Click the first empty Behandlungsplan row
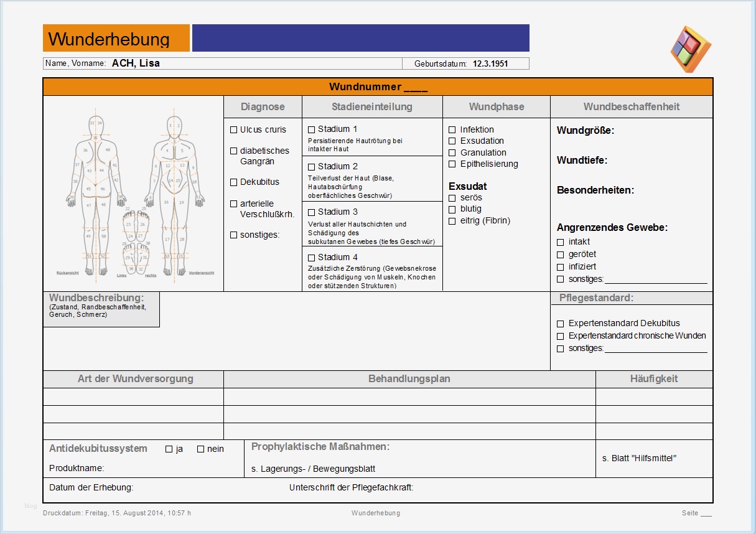The image size is (756, 534). point(408,396)
